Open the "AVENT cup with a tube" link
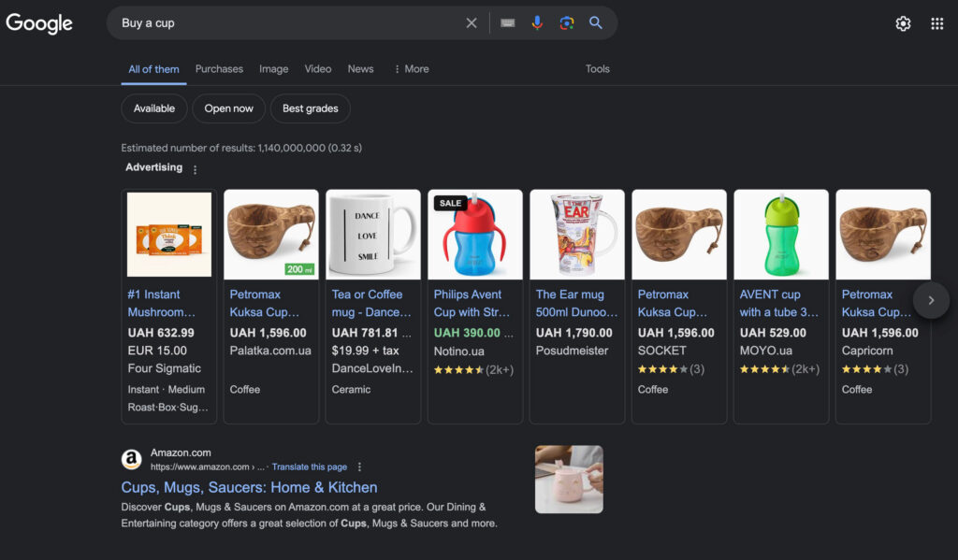Viewport: 958px width, 560px height. (779, 303)
